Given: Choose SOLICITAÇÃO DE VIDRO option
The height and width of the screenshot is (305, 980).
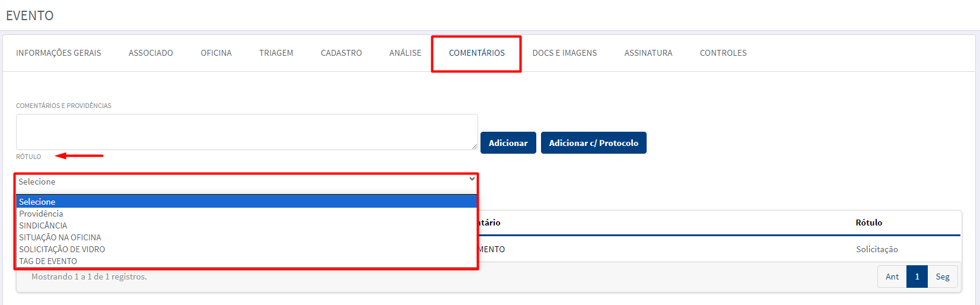Looking at the screenshot, I should pyautogui.click(x=247, y=249).
